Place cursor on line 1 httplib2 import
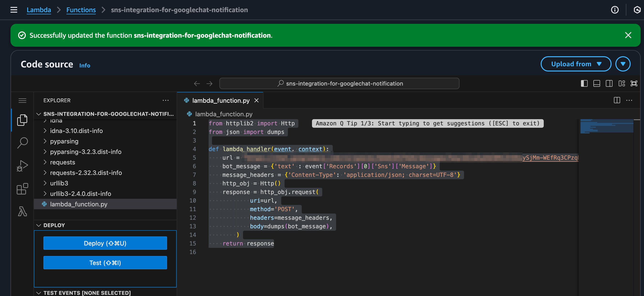 pyautogui.click(x=252, y=123)
